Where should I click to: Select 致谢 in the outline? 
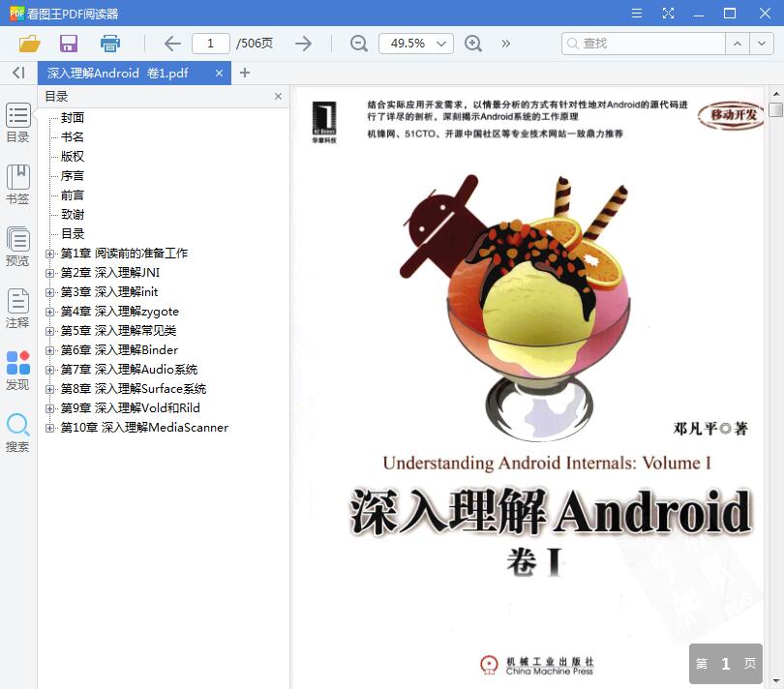(x=73, y=215)
